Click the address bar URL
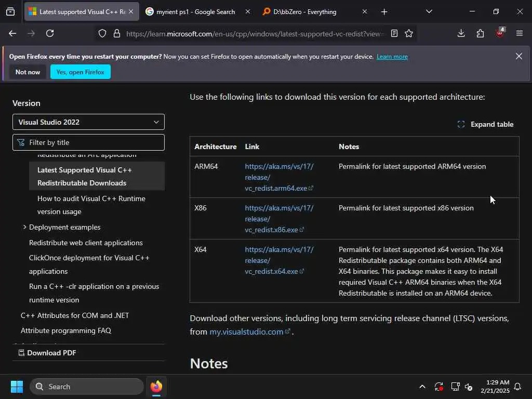Screen dimensions: 532x399 [x=255, y=34]
